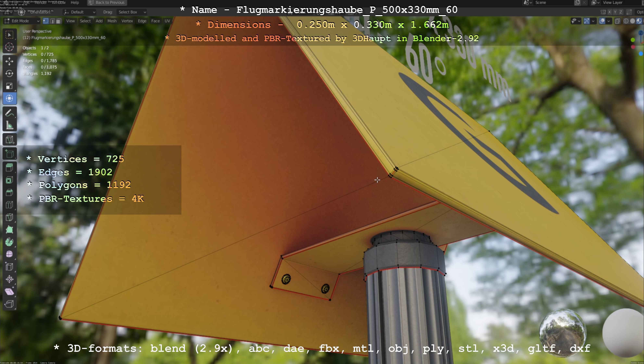Open the Edit Mode dropdown
Image resolution: width=644 pixels, height=364 pixels.
[22, 21]
